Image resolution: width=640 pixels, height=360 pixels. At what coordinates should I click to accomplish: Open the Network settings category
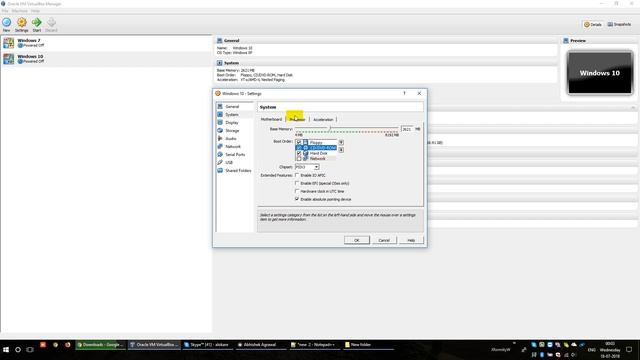[x=235, y=147]
